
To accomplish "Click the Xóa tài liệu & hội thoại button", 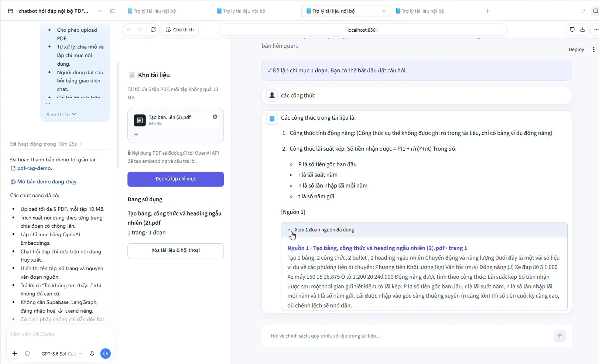I will tap(176, 251).
